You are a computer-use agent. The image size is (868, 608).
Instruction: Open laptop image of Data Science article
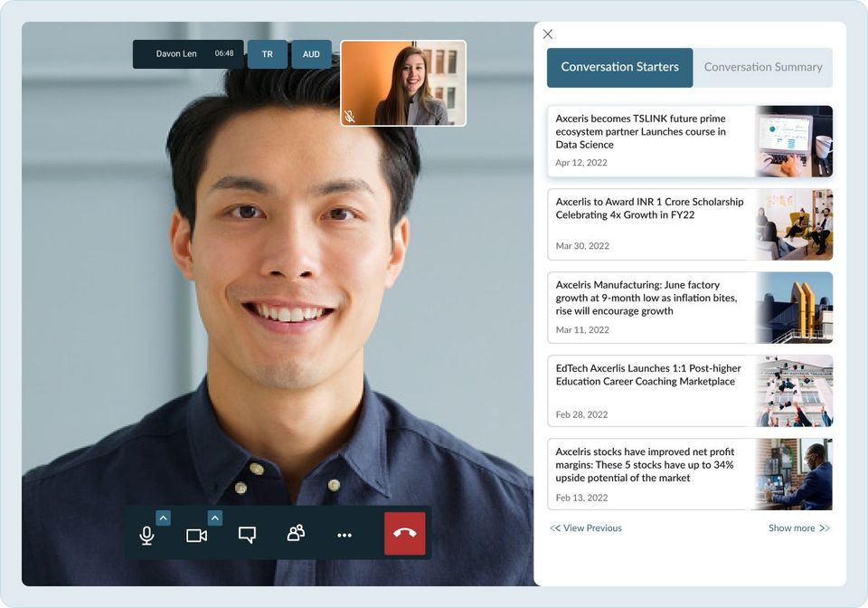[795, 141]
